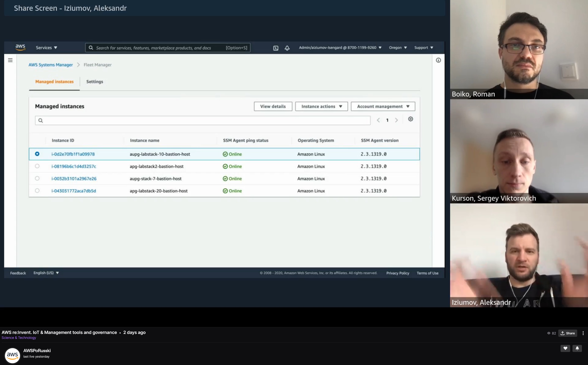Click the Fleet Manager breadcrumb text
The image size is (588, 365).
coord(97,65)
